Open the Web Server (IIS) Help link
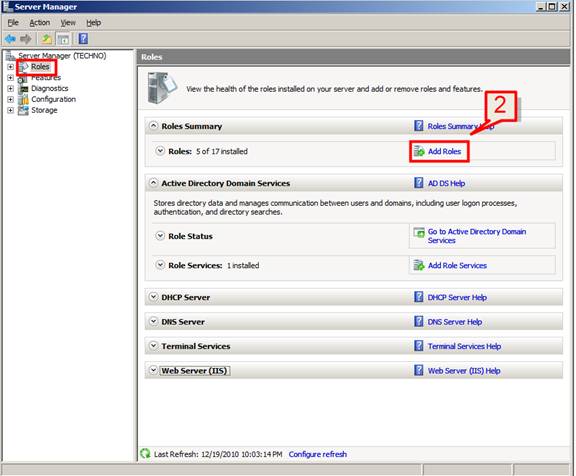The width and height of the screenshot is (576, 476). [464, 371]
